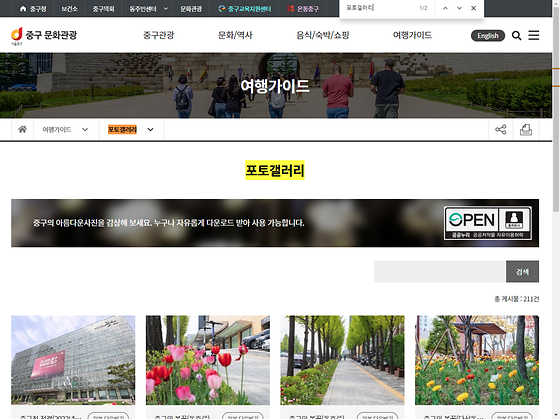Open the tree-lined sidewalk photo thumbnail
Viewport: 560px width, 419px height.
(342, 360)
